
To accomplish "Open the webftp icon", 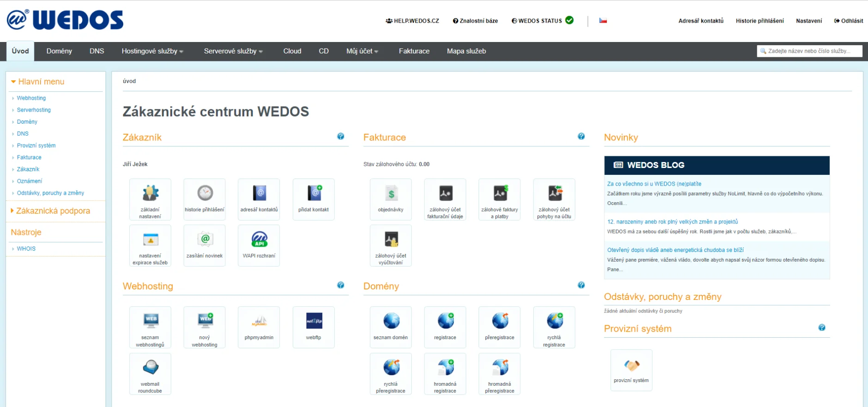I will (x=314, y=321).
